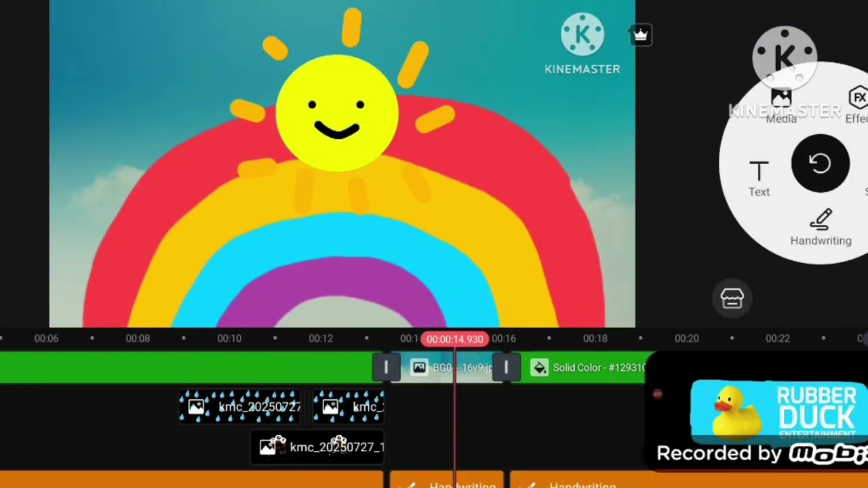The height and width of the screenshot is (488, 868).
Task: Click the paint bucket icon on Solid Color clip
Action: (539, 367)
